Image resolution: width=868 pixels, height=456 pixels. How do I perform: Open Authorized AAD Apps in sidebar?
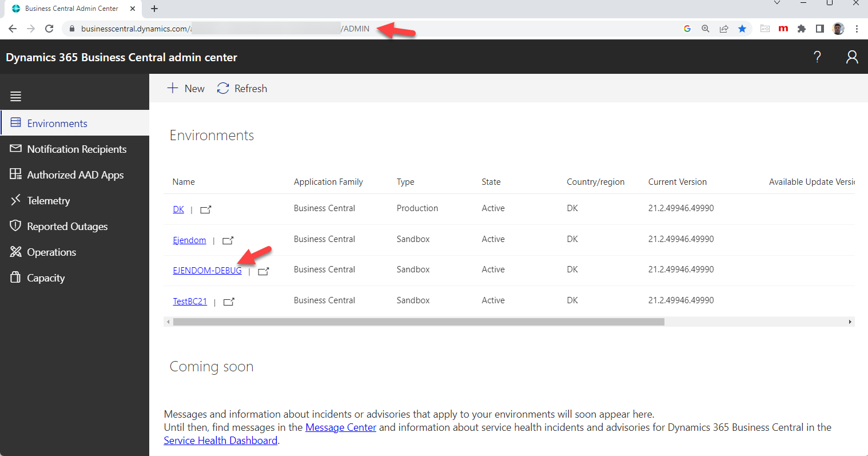(75, 175)
